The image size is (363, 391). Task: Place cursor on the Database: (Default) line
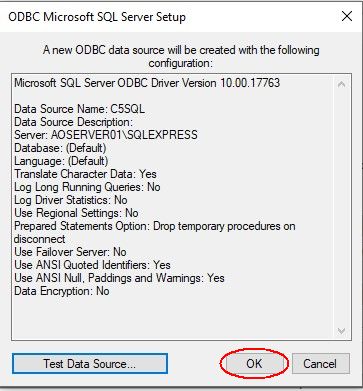pyautogui.click(x=60, y=148)
